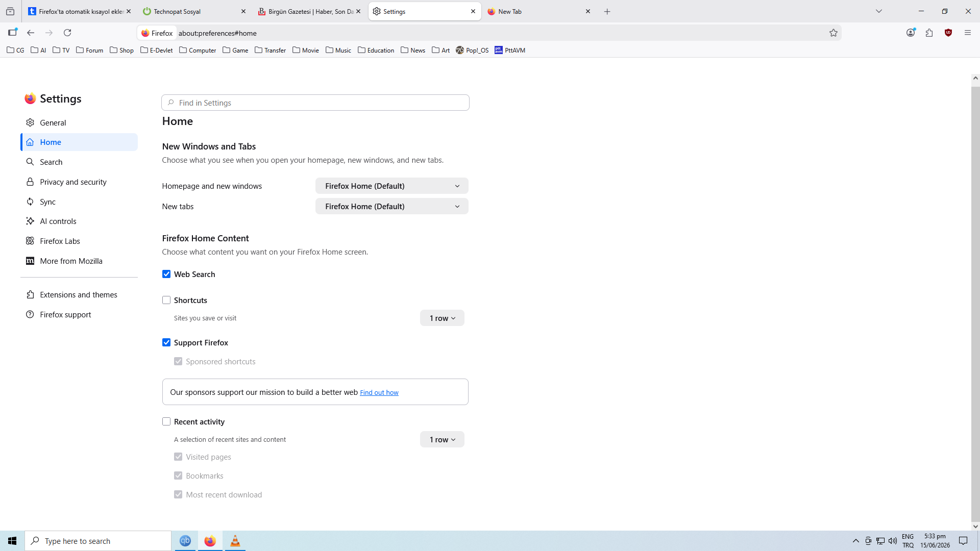The width and height of the screenshot is (980, 551).
Task: Uncheck the Support Firefox checkbox
Action: click(166, 342)
